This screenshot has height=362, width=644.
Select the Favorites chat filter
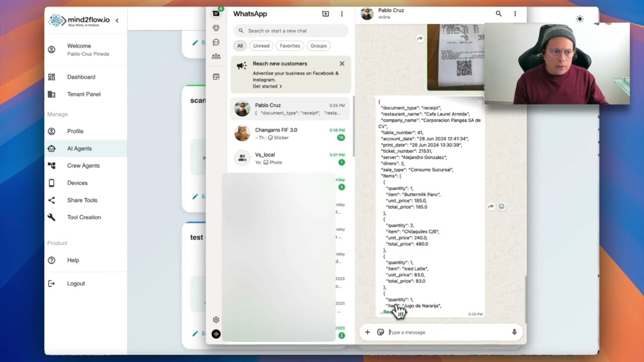pos(290,46)
